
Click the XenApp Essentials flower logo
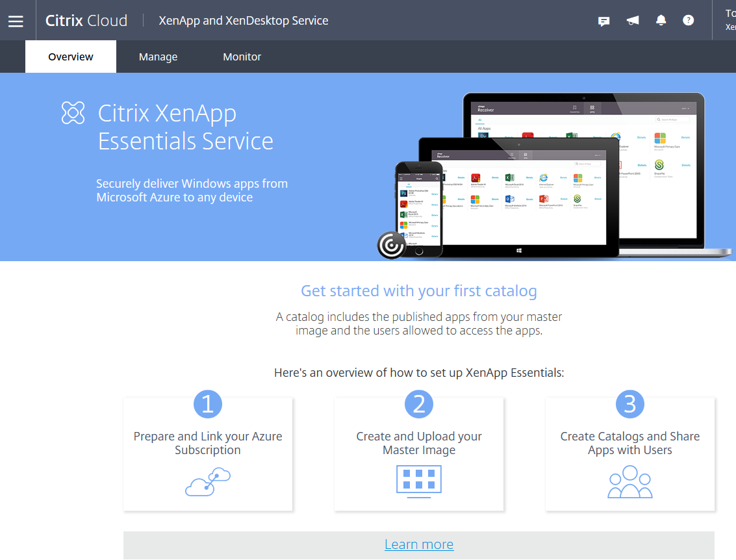click(x=73, y=112)
